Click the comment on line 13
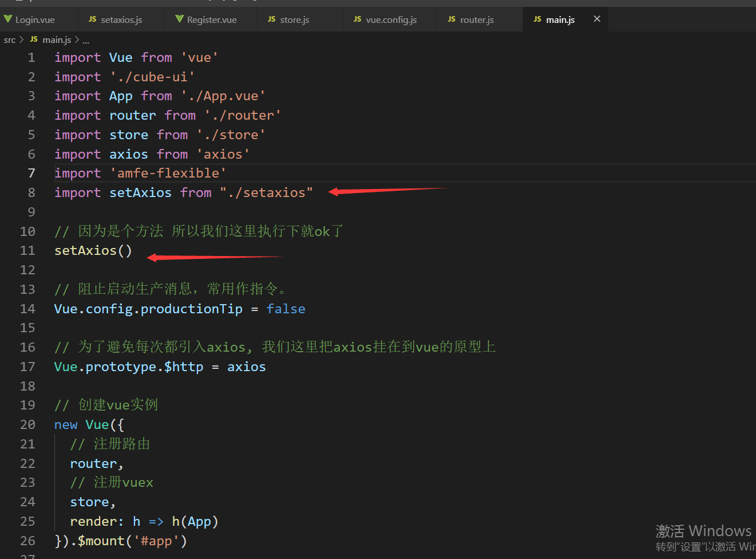This screenshot has width=756, height=559. point(171,289)
